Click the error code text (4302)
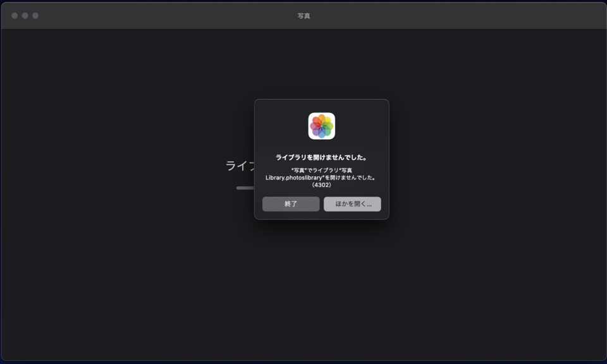The width and height of the screenshot is (607, 364). point(322,185)
